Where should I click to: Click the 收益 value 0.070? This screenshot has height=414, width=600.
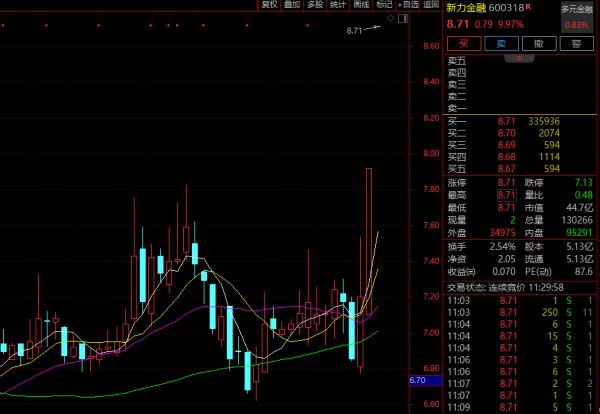tap(504, 272)
